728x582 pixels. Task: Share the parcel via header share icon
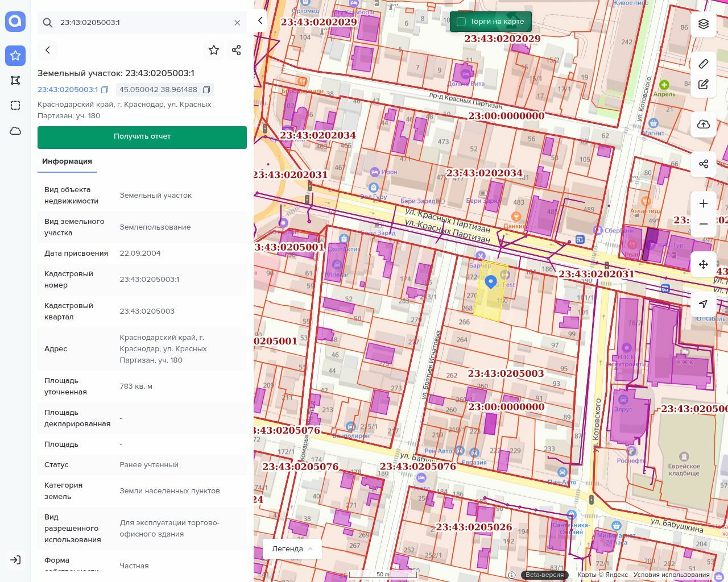pyautogui.click(x=237, y=50)
